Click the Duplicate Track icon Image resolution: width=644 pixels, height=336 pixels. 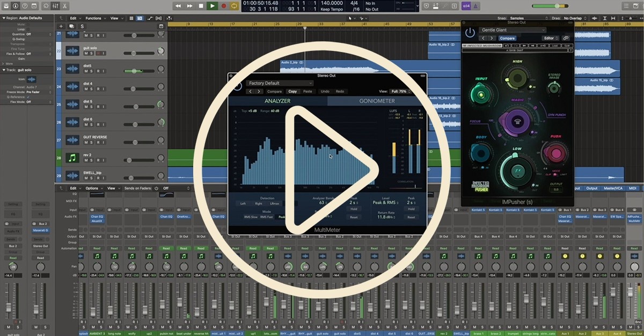pos(71,26)
